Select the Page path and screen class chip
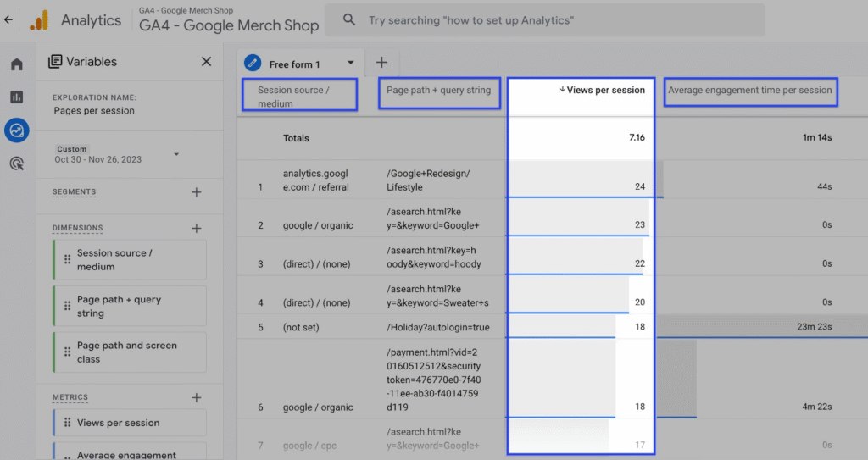Screen dimensions: 868x460 pos(130,352)
